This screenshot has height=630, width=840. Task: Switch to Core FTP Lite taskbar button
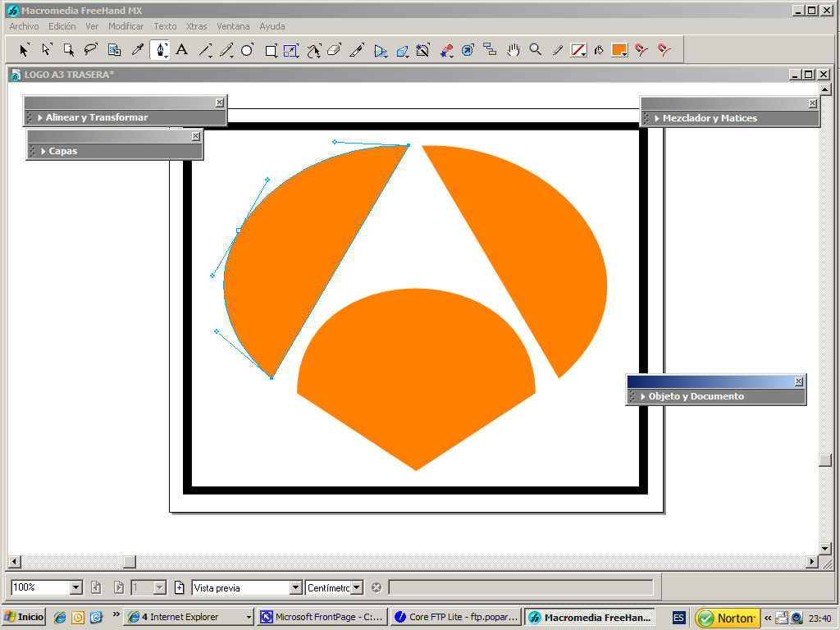pos(456,617)
